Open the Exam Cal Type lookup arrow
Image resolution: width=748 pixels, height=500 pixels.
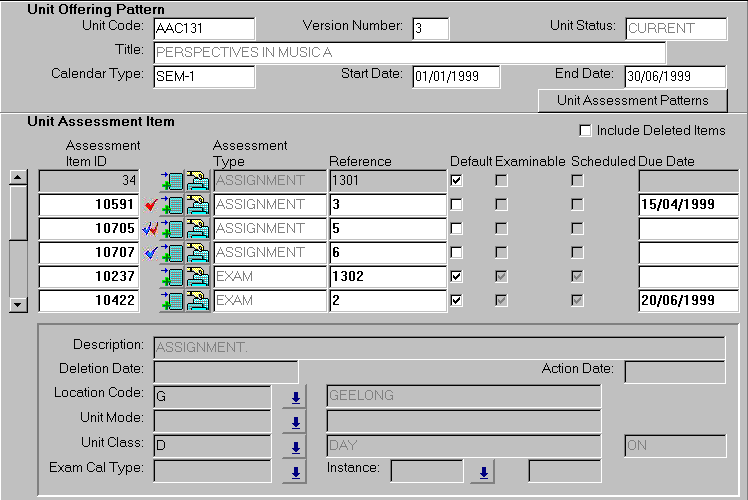pos(295,471)
